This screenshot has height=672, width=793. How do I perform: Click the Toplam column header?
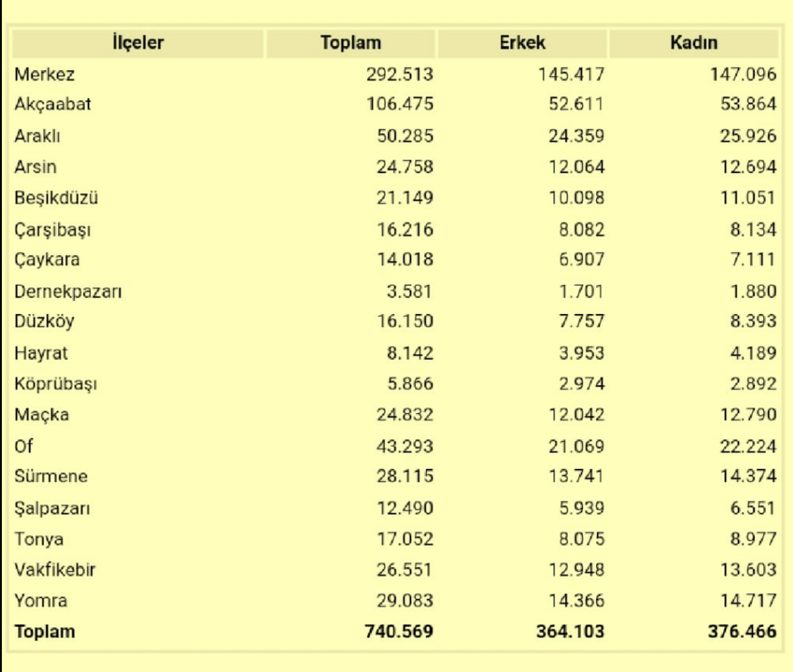350,43
